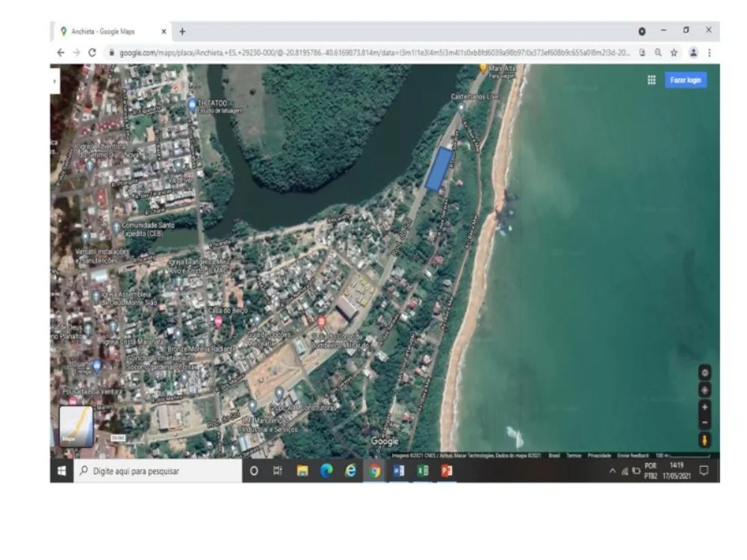Screen dimensions: 747x560
Task: Launch Street View Pegman icon
Action: pyautogui.click(x=704, y=440)
